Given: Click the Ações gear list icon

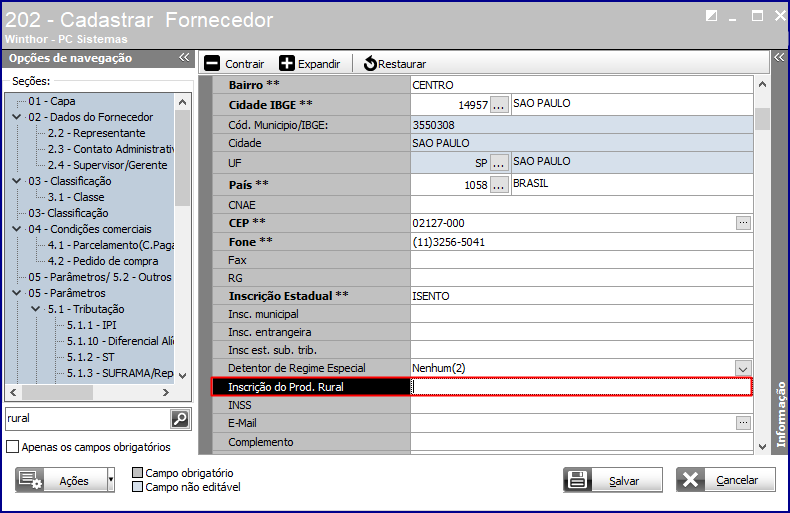Looking at the screenshot, I should pos(30,480).
